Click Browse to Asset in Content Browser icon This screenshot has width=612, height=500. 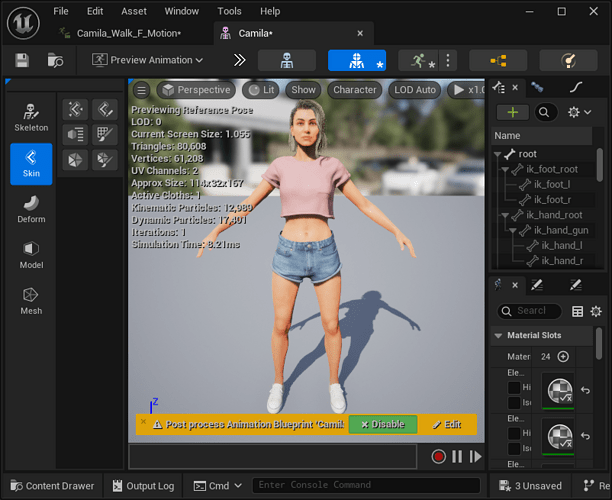pyautogui.click(x=55, y=60)
